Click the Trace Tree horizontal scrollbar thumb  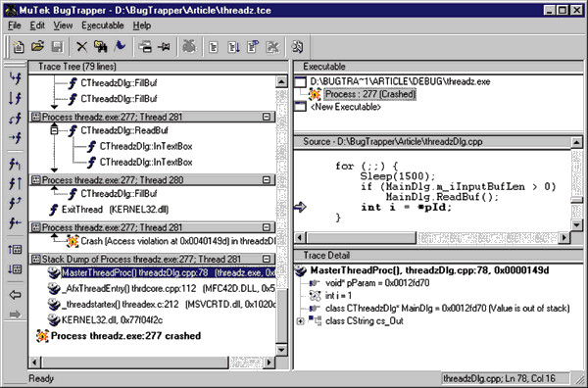point(134,363)
